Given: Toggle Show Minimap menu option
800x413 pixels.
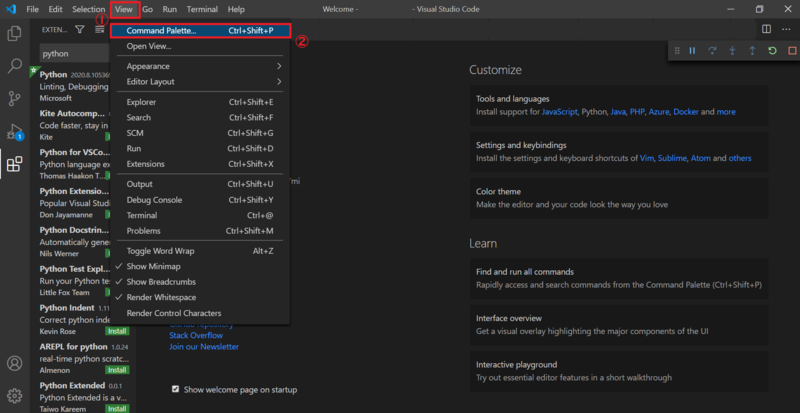Looking at the screenshot, I should 199,266.
